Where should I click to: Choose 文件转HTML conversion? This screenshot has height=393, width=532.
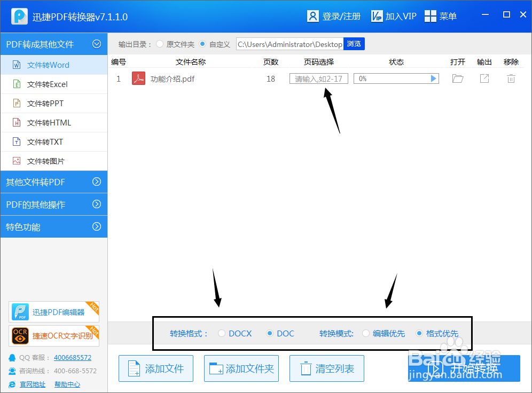(47, 122)
